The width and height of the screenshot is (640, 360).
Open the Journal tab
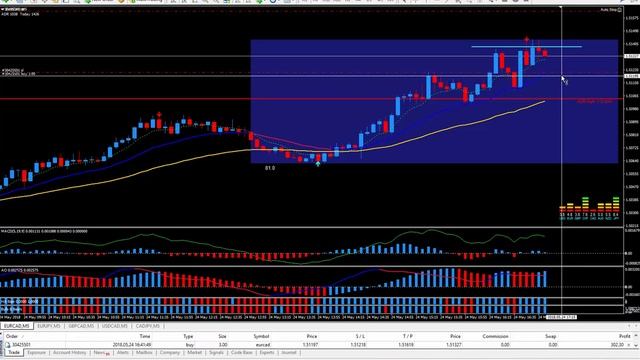[289, 352]
